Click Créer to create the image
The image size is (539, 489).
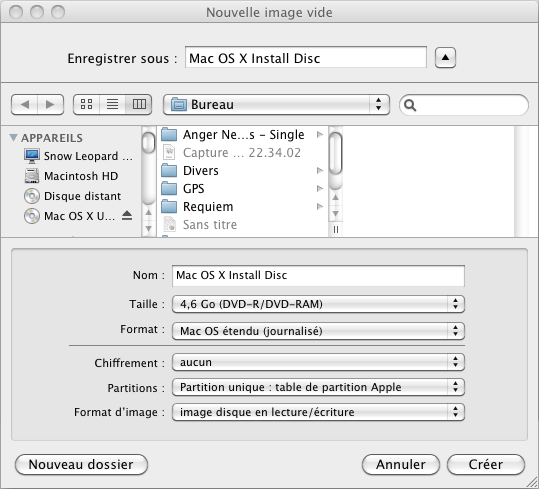pos(486,465)
